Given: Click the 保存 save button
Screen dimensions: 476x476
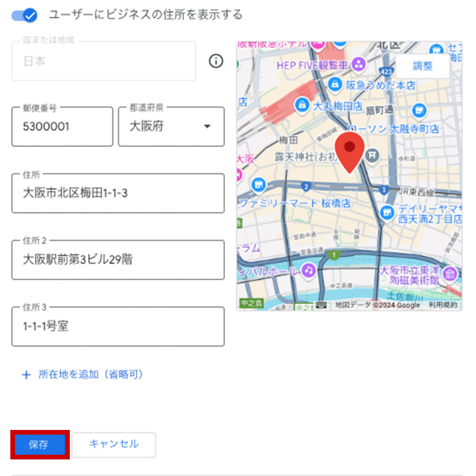Looking at the screenshot, I should click(40, 444).
